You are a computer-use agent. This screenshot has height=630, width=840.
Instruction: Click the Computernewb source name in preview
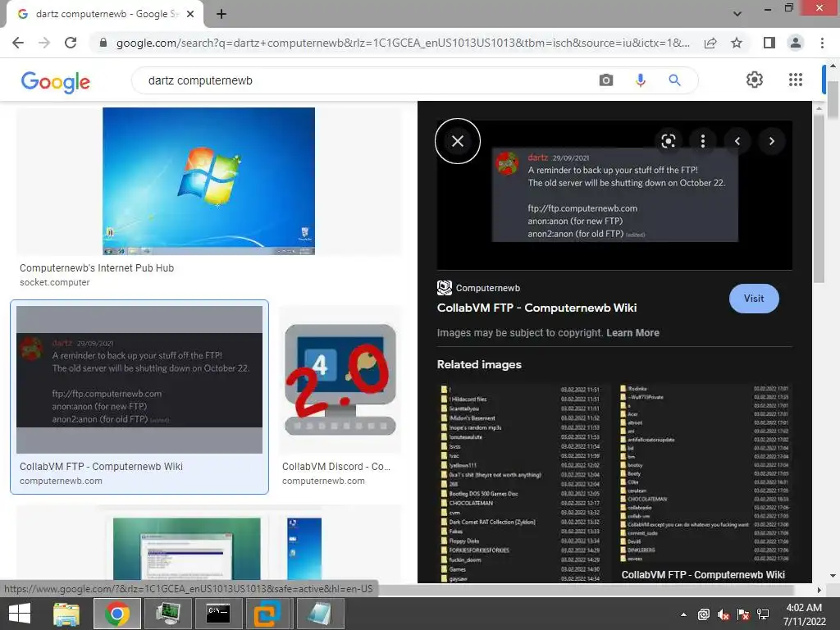pos(487,288)
